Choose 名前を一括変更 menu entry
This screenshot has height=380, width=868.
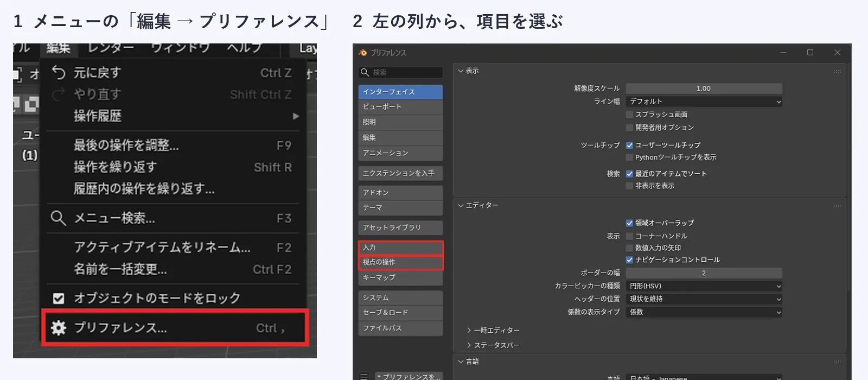174,269
